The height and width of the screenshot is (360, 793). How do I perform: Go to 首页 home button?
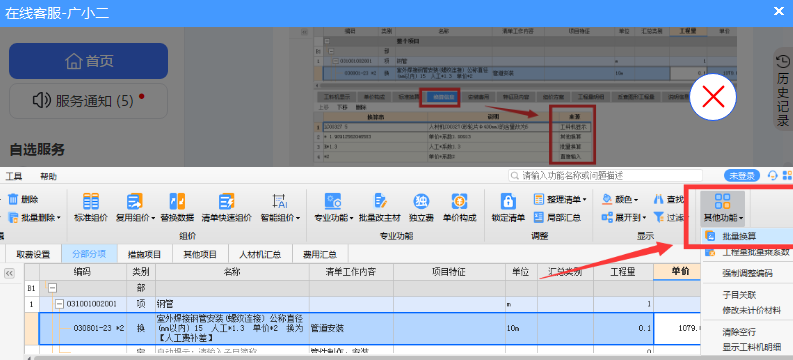[88, 61]
